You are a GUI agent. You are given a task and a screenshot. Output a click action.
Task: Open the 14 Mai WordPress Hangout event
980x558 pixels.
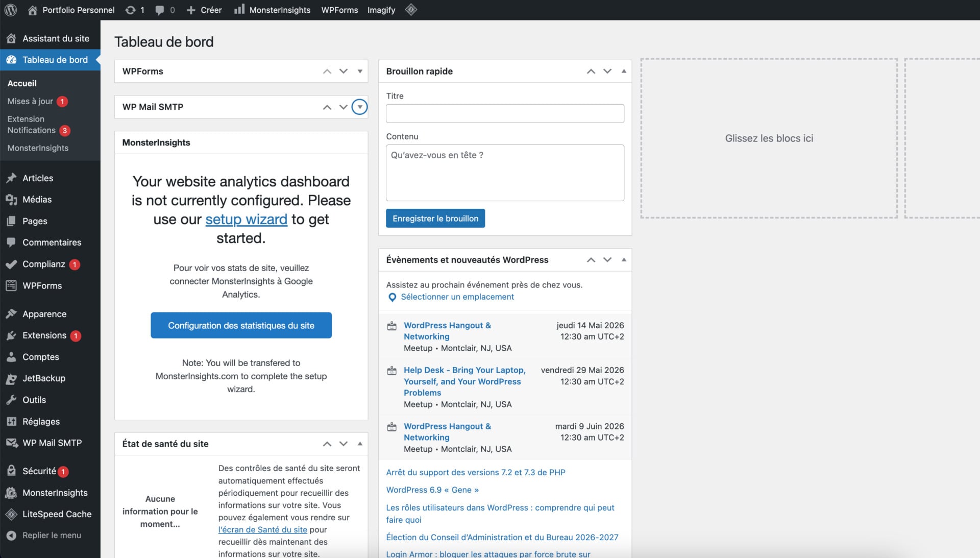point(447,331)
